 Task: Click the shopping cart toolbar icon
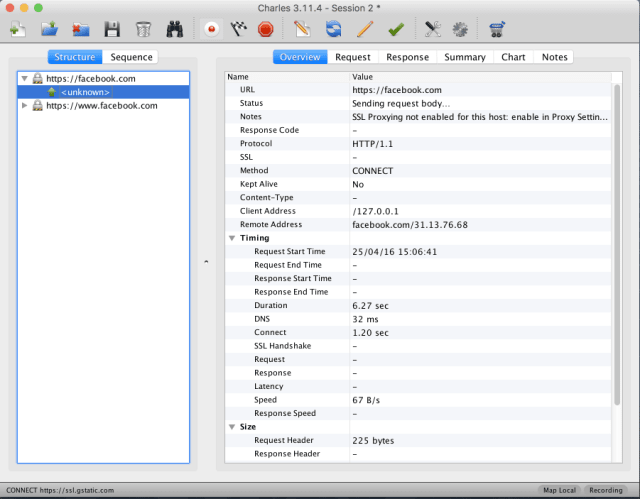pyautogui.click(x=497, y=29)
